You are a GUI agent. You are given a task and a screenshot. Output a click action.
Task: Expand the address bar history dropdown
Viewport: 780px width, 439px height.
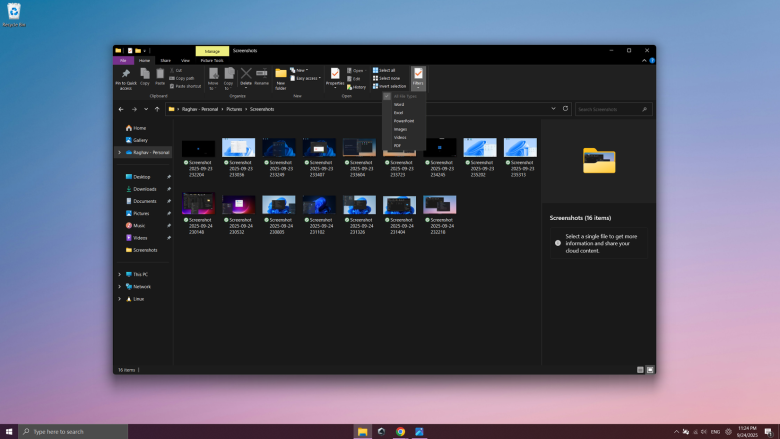(553, 108)
